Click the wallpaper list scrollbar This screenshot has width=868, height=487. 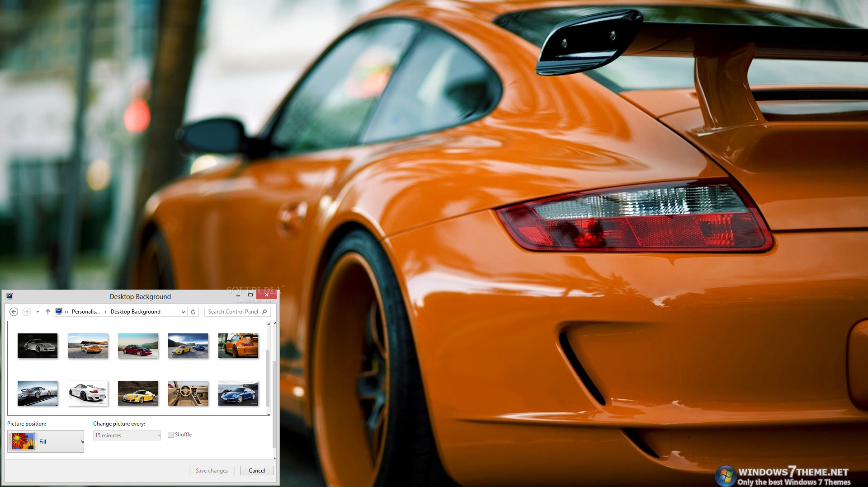coord(268,379)
